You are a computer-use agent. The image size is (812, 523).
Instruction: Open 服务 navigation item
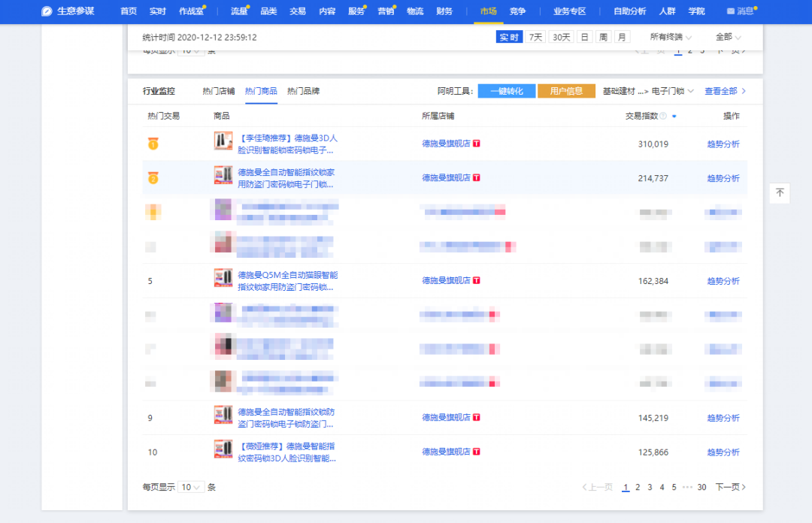pyautogui.click(x=356, y=11)
